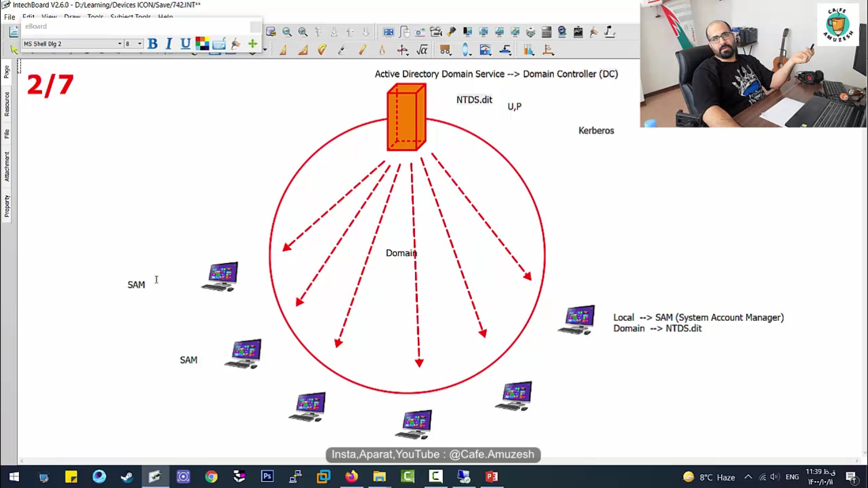The width and height of the screenshot is (868, 488).
Task: Click the computer icon beside Local SAM text
Action: [x=577, y=320]
